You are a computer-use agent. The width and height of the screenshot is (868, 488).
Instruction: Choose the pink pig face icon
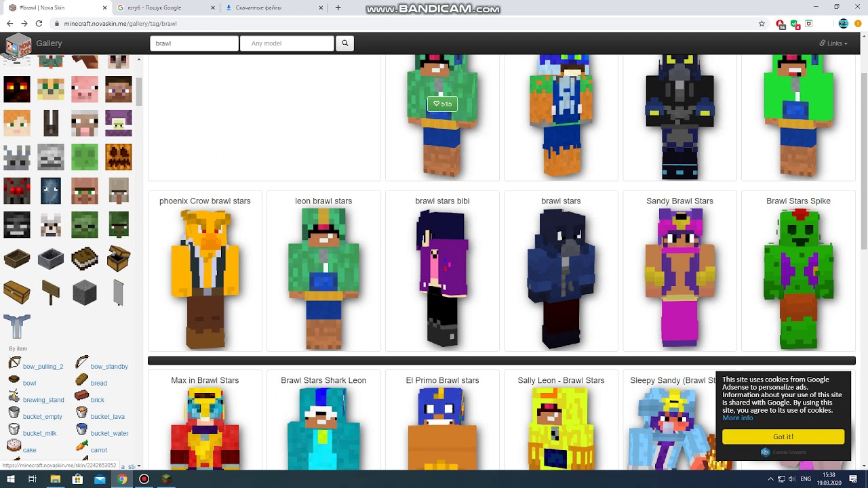85,89
